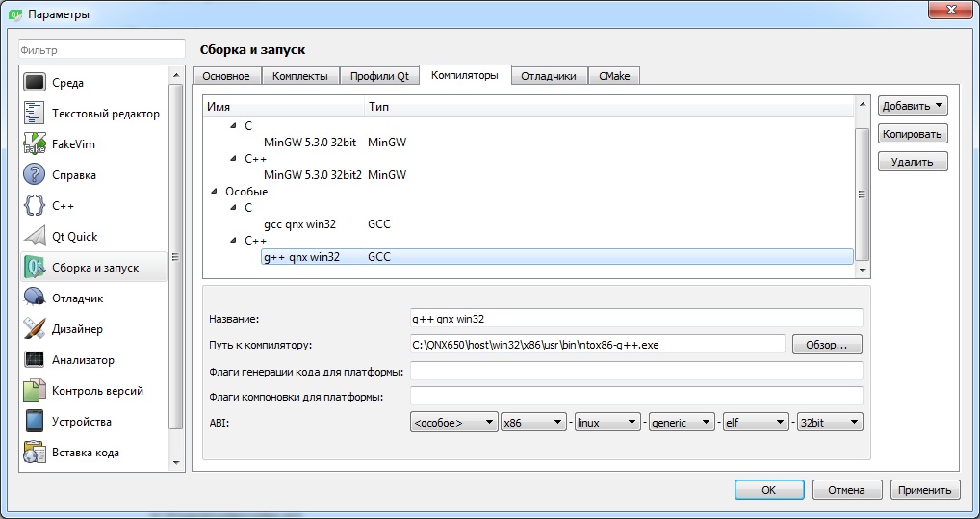The width and height of the screenshot is (980, 519).
Task: Switch to the CMake tab
Action: pos(614,76)
